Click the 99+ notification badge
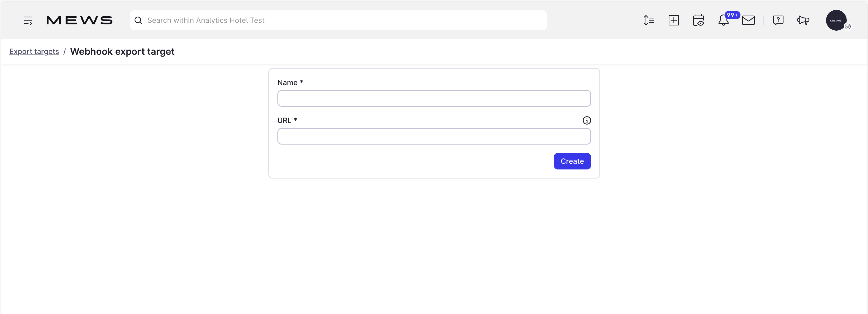 pyautogui.click(x=732, y=15)
